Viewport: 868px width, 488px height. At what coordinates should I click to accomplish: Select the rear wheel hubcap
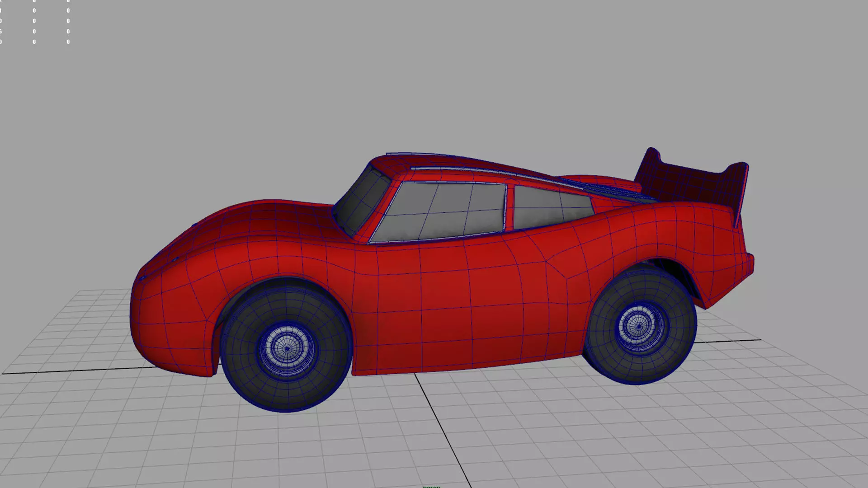point(639,325)
